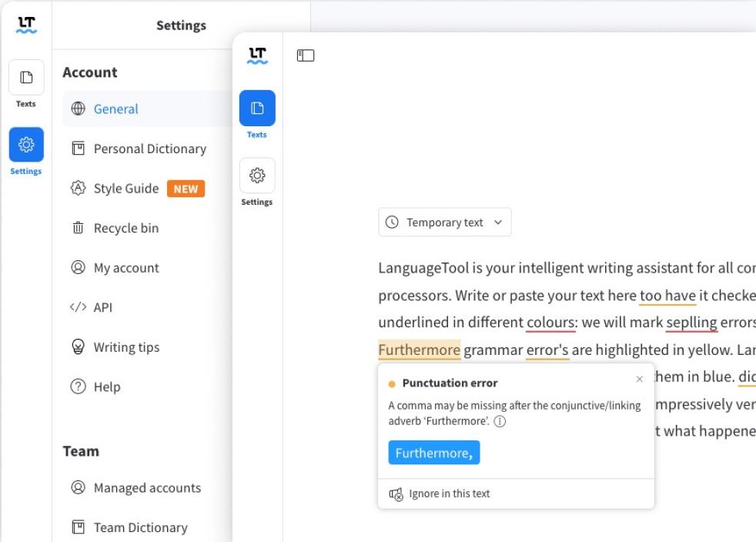Click the My account user icon

78,267
